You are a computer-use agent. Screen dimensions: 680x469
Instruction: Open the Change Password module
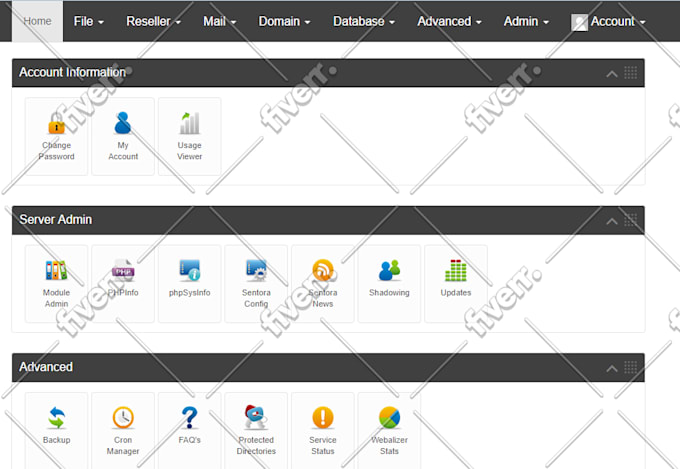coord(56,136)
